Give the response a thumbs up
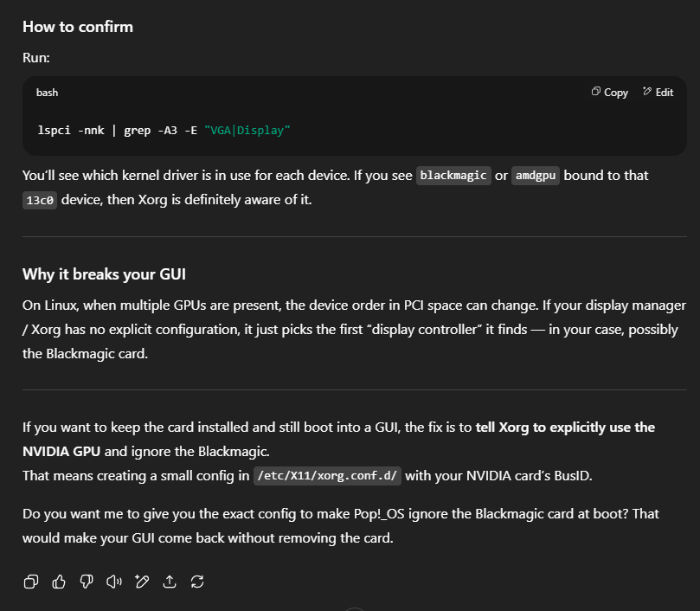The image size is (700, 611). click(x=59, y=582)
